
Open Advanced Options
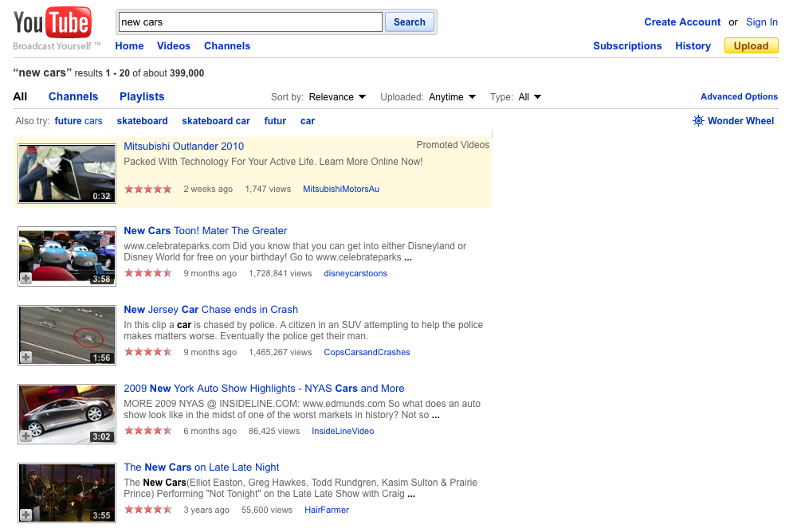tap(739, 96)
